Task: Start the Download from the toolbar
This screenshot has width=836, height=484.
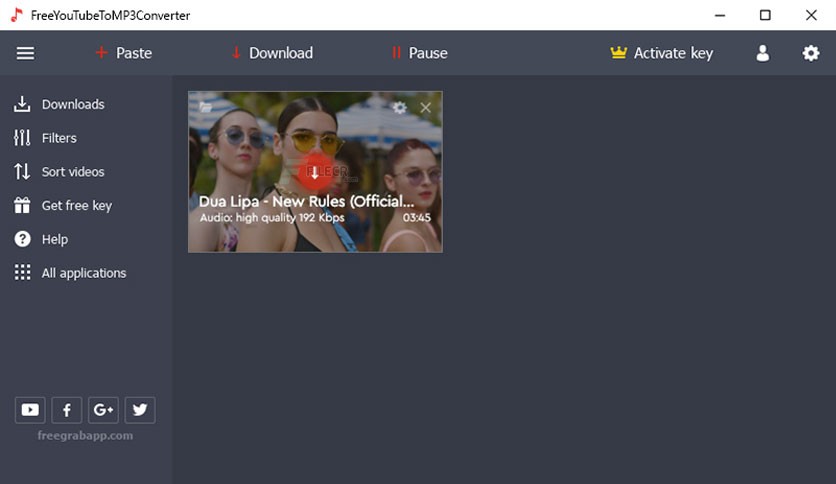Action: tap(272, 53)
